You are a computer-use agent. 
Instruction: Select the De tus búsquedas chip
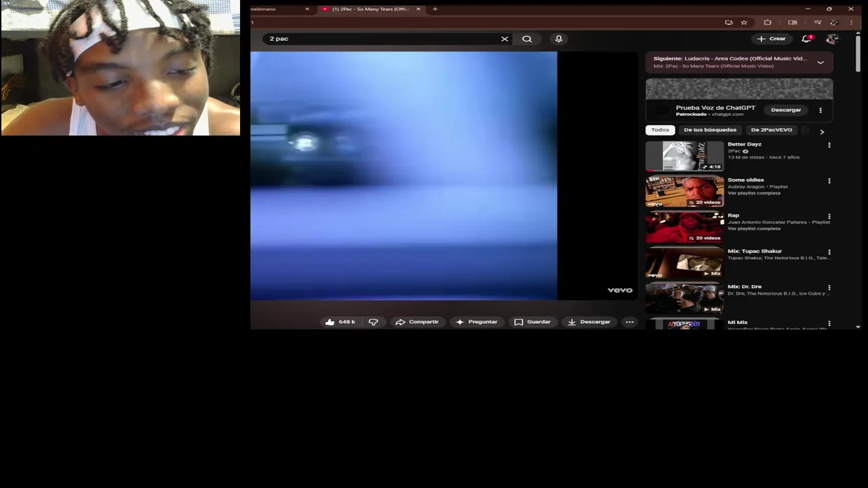[x=710, y=130]
